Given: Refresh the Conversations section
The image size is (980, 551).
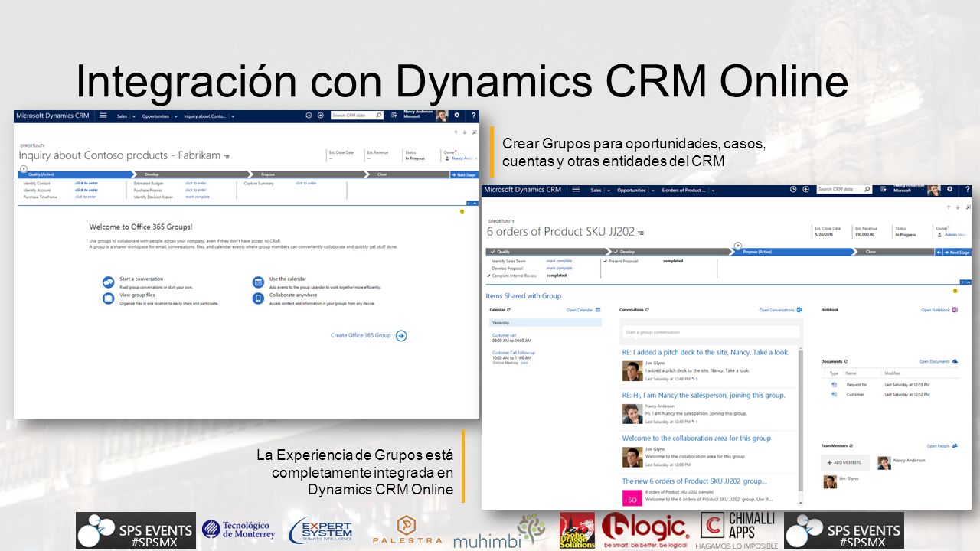Looking at the screenshot, I should click(648, 310).
